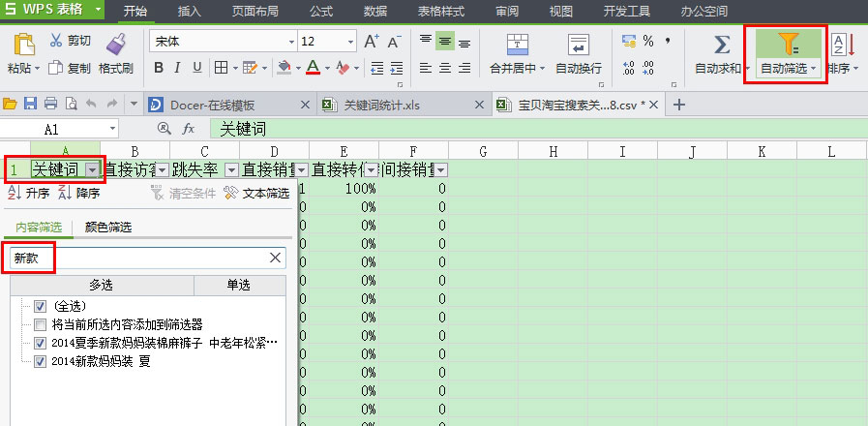Screen dimensions: 868x426
Task: Click 降序 descending sort button
Action: (x=79, y=194)
